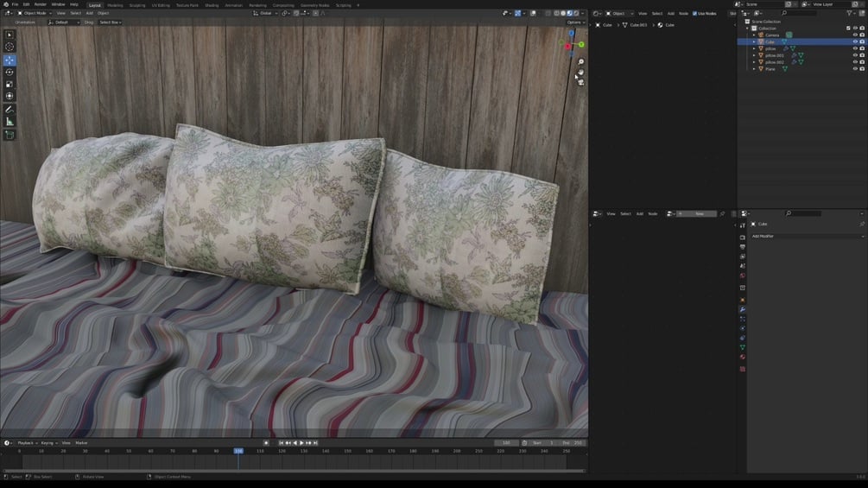868x488 pixels.
Task: Open the Object Constraint properties tab
Action: 743,338
